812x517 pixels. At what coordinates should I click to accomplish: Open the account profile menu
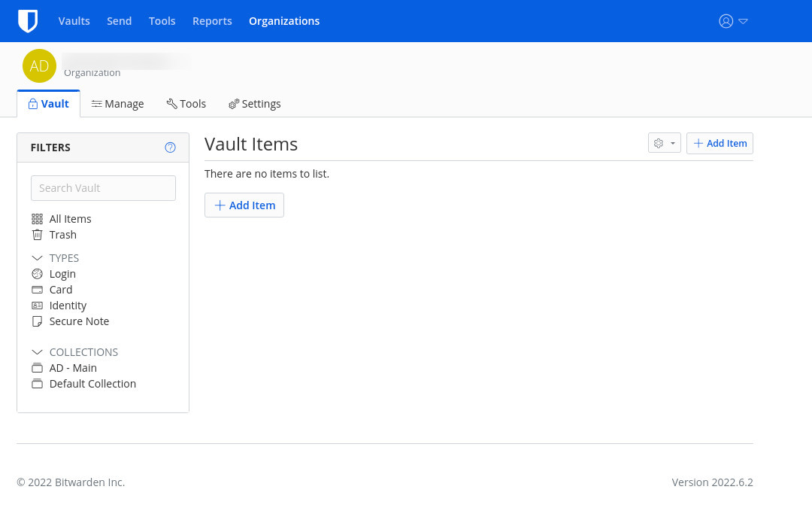733,21
